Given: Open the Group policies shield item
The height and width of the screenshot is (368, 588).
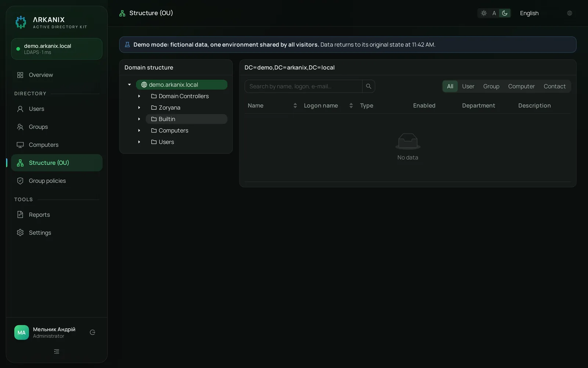Looking at the screenshot, I should pos(57,181).
